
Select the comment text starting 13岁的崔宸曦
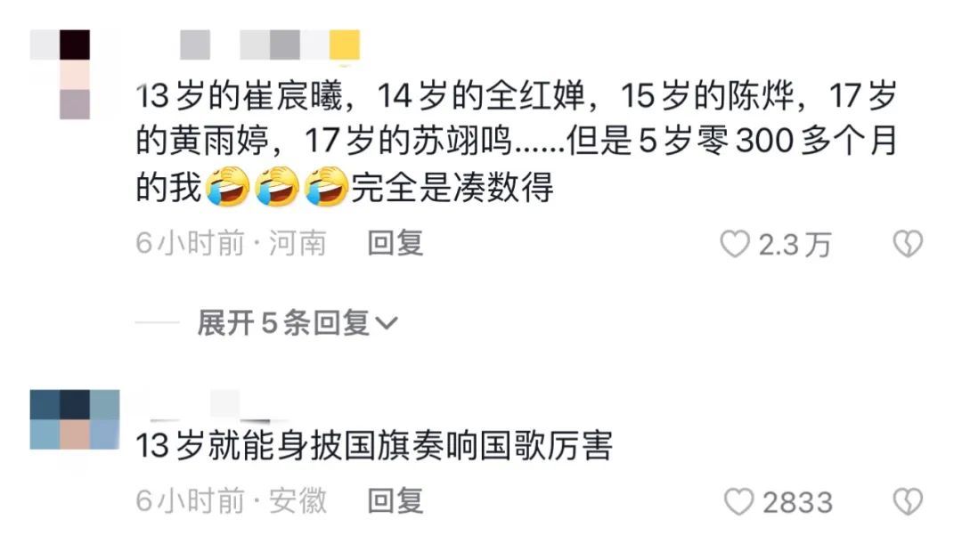click(517, 142)
